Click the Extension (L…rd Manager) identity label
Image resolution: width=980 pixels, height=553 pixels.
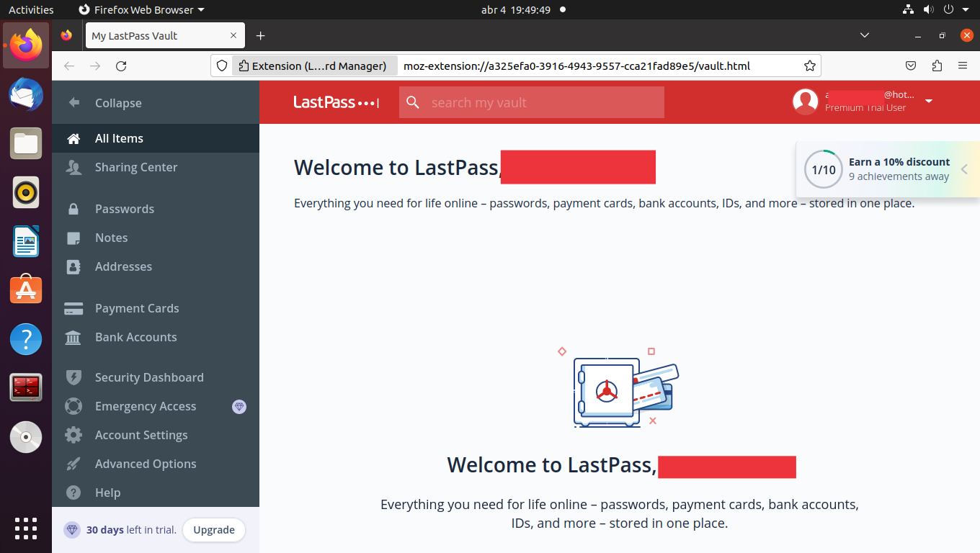(315, 66)
